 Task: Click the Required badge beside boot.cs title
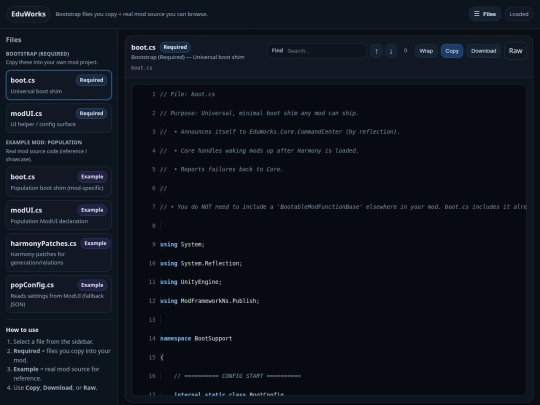point(175,47)
